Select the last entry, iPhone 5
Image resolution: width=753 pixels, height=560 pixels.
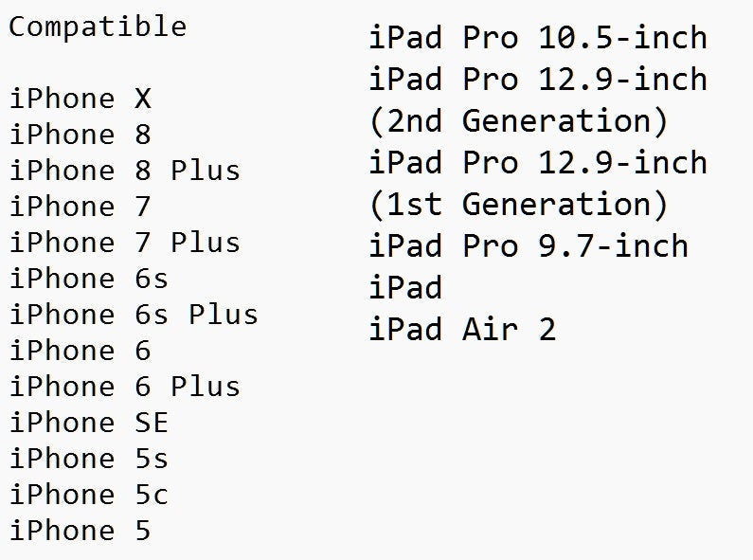[x=81, y=531]
